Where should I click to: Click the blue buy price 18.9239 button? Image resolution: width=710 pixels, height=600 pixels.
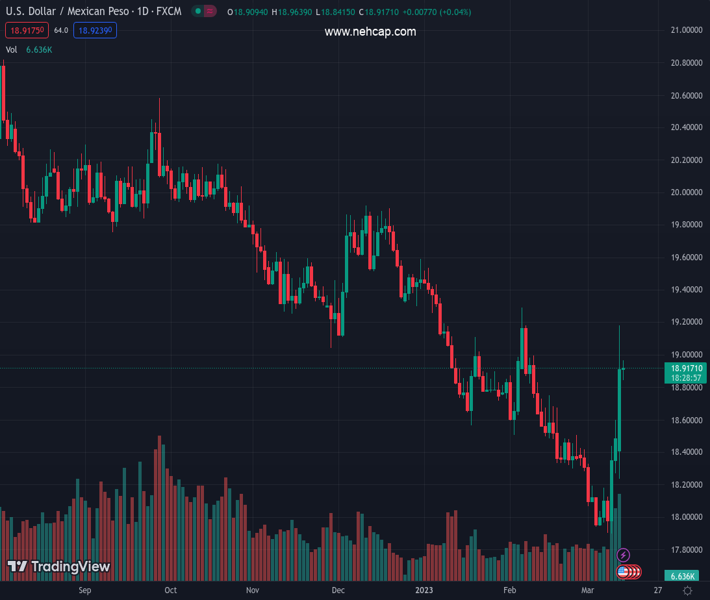pyautogui.click(x=95, y=31)
